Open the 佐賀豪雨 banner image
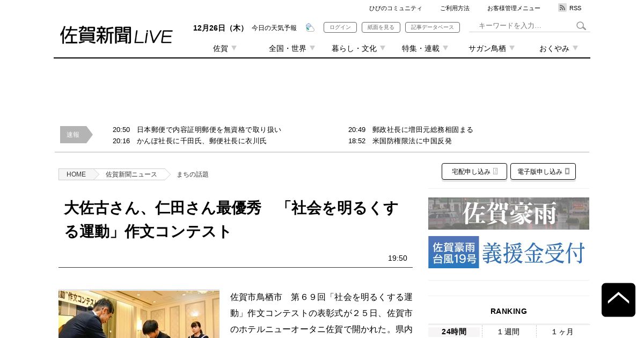 (x=509, y=214)
